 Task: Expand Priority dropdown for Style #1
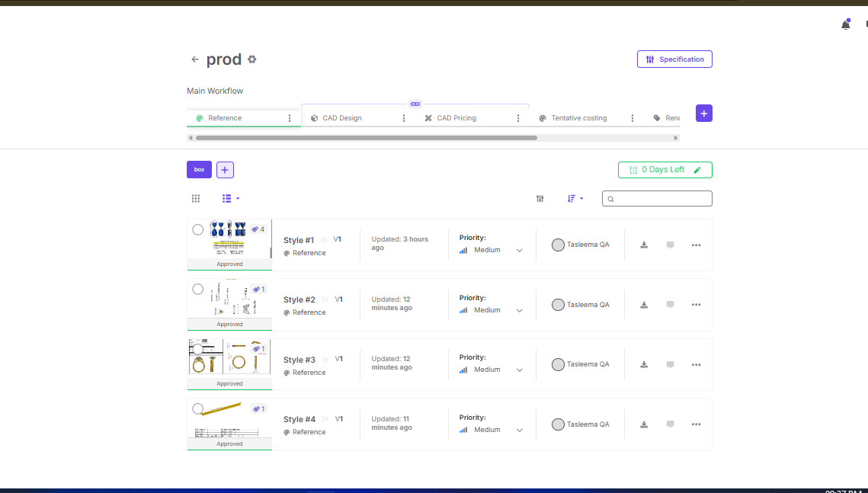(520, 250)
